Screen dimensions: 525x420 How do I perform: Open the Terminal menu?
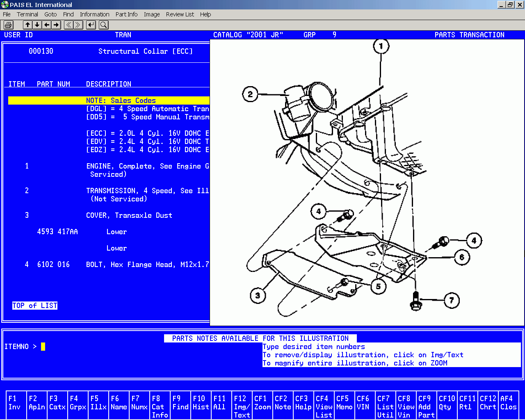[x=27, y=14]
